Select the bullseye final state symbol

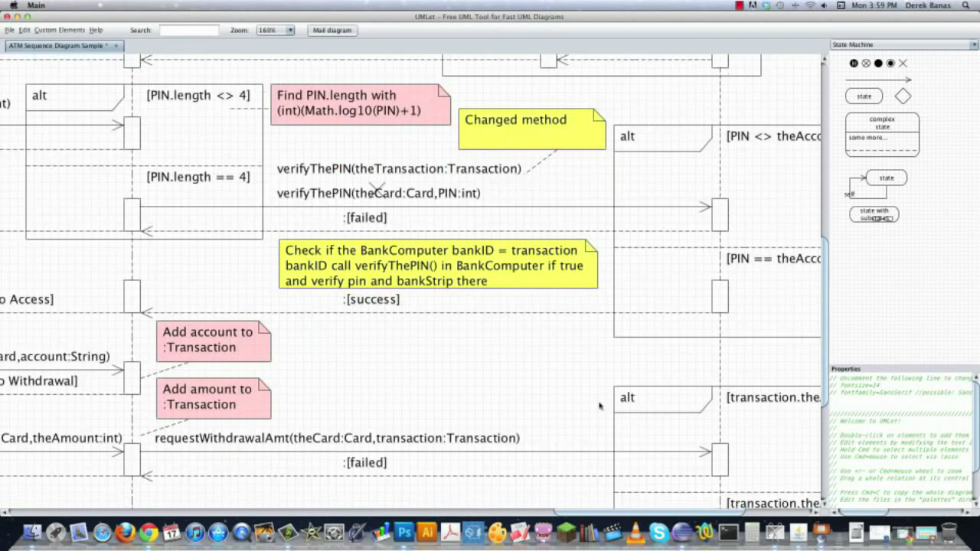890,64
